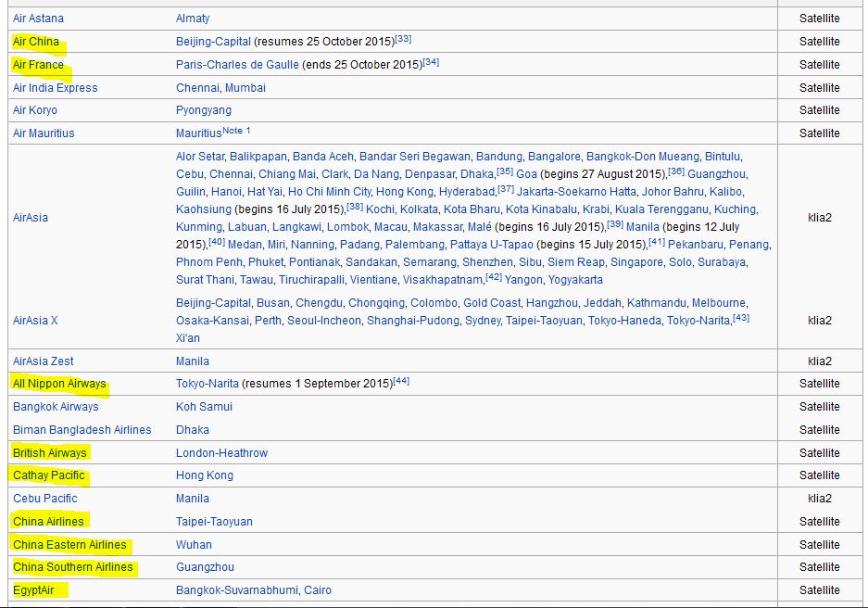Click the London-Heathrow link

coord(222,453)
